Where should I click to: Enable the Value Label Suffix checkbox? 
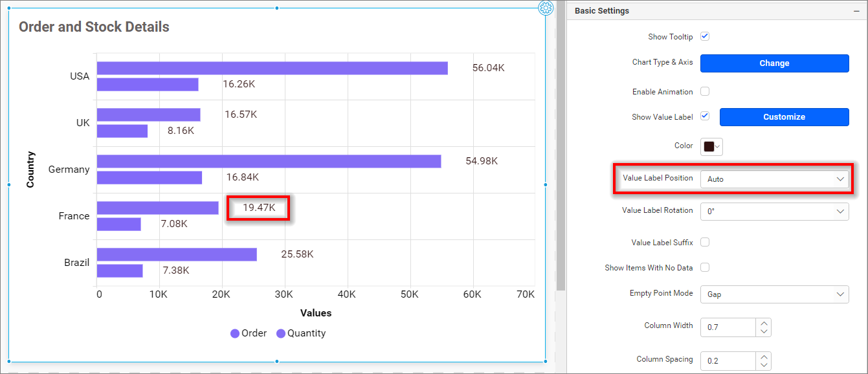705,242
